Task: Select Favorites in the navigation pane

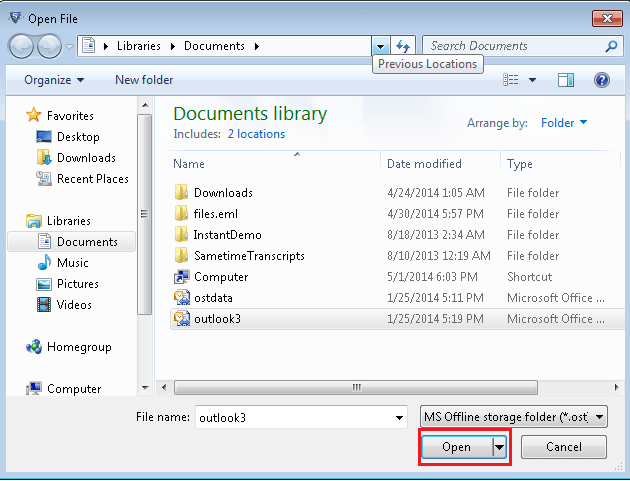Action: click(70, 116)
